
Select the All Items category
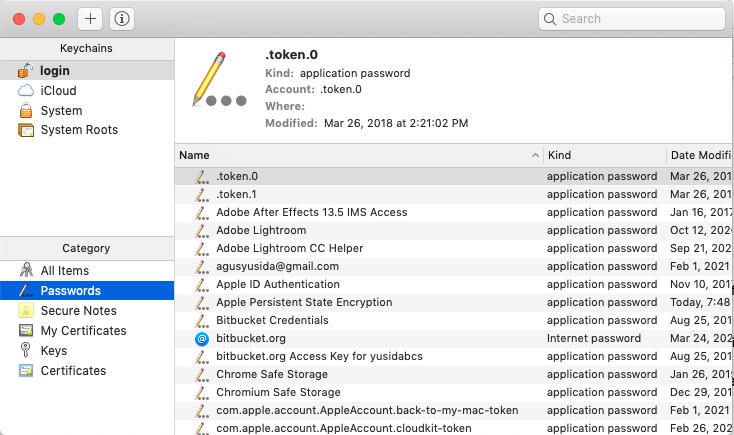click(x=87, y=271)
